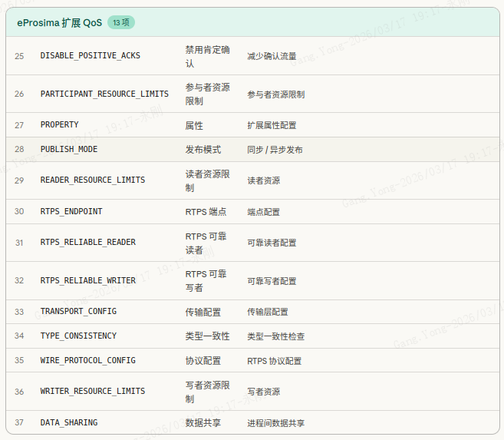The image size is (504, 440).
Task: Select the READER_RESOURCE_LIMITS policy name
Action: coord(93,180)
